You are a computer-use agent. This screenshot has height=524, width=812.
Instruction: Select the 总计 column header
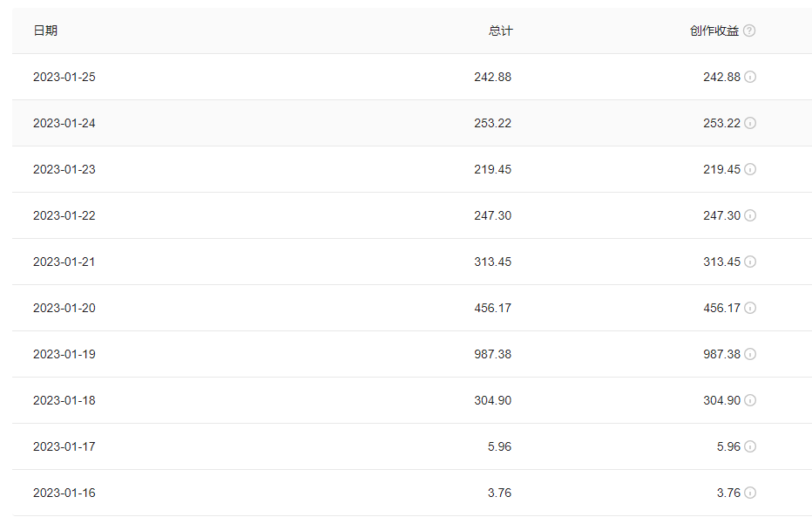coord(500,31)
